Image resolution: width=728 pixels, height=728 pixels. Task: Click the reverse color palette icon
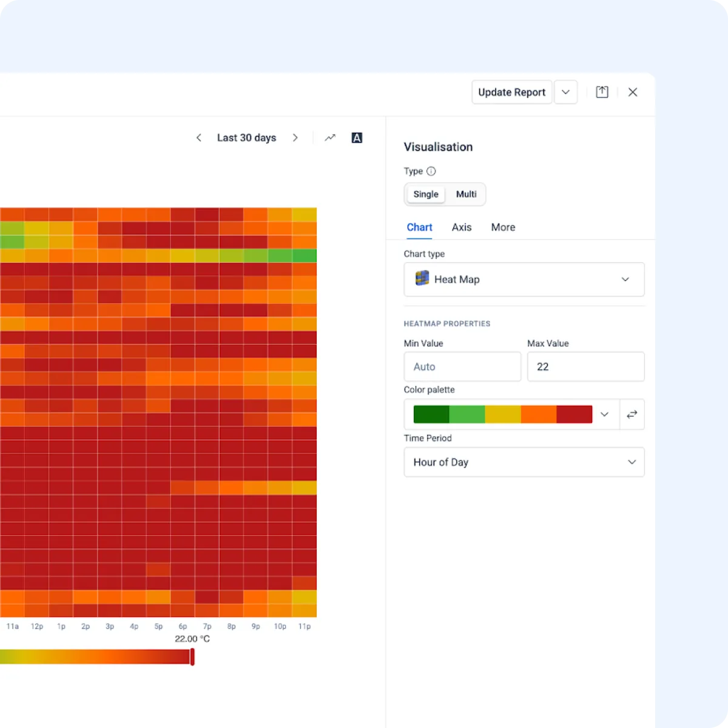(x=632, y=414)
